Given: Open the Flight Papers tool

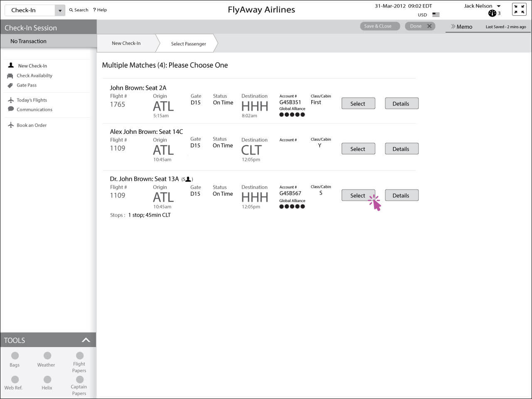Looking at the screenshot, I should (79, 356).
